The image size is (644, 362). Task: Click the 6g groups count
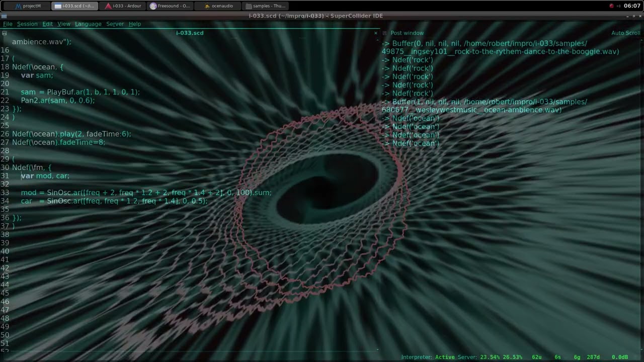577,357
